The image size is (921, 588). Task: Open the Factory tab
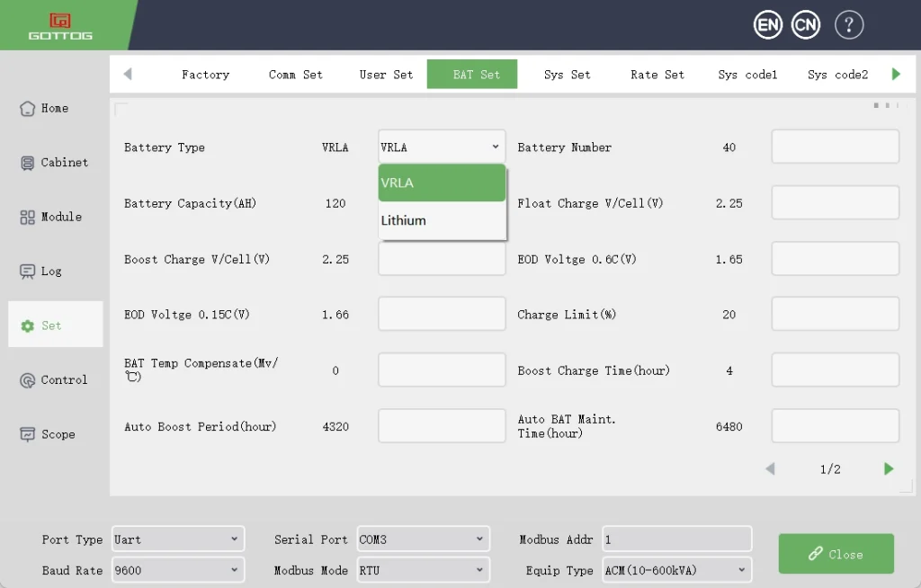tap(206, 75)
